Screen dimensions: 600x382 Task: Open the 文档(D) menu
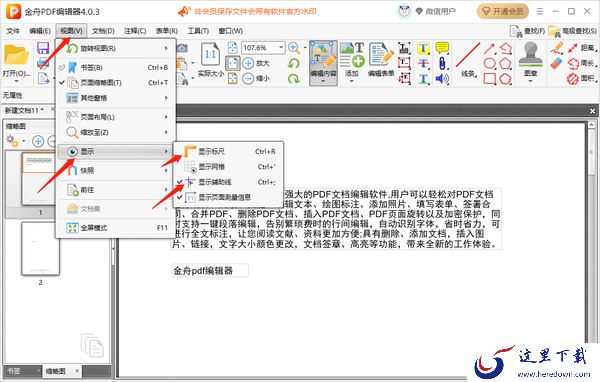pyautogui.click(x=103, y=31)
